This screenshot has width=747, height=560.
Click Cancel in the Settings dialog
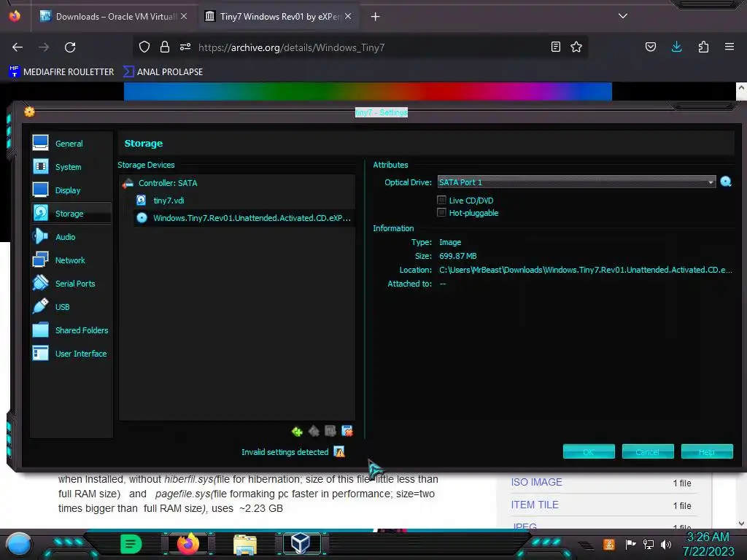click(648, 451)
